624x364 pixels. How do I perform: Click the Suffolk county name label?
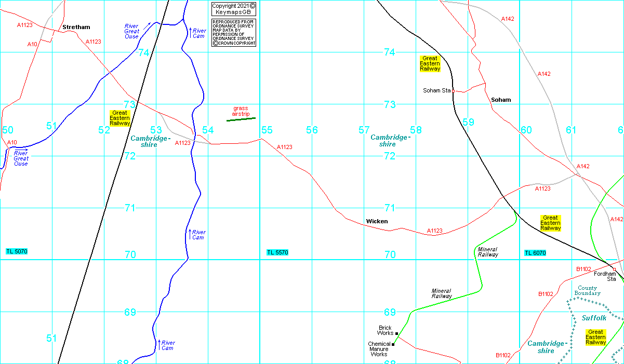[594, 318]
